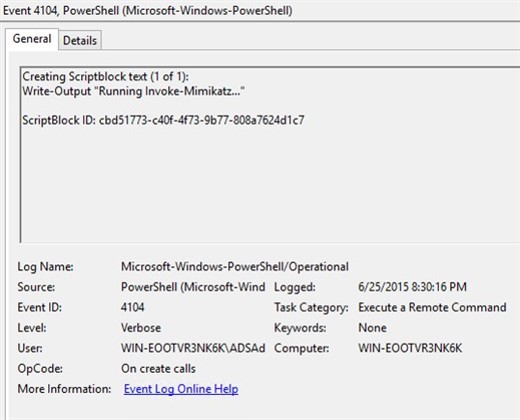Select the Logged timestamp 6/25/2015 value
This screenshot has width=520, height=420.
(412, 287)
